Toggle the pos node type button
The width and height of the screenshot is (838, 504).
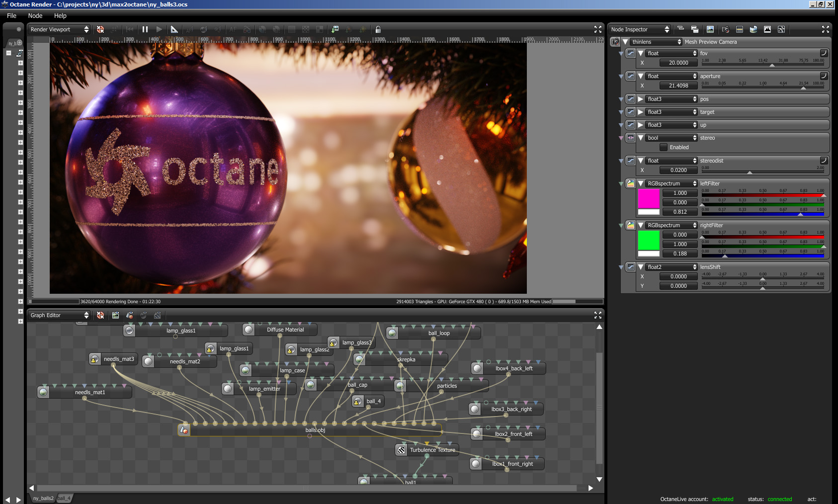pos(630,99)
